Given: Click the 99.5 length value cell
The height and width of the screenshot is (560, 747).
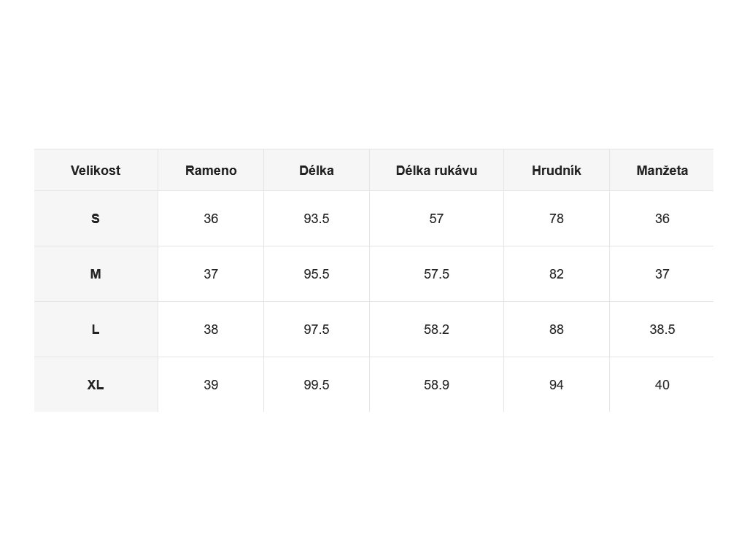Looking at the screenshot, I should 317,385.
